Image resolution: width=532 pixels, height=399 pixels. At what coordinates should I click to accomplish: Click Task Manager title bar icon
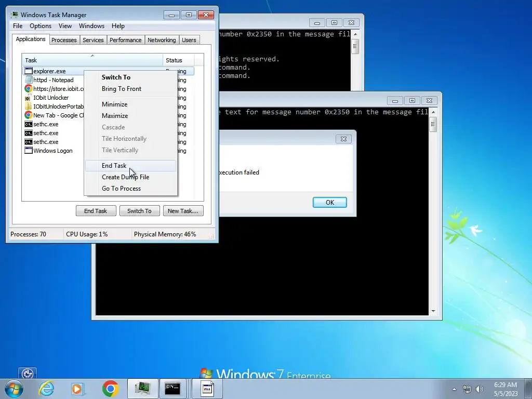tap(14, 15)
